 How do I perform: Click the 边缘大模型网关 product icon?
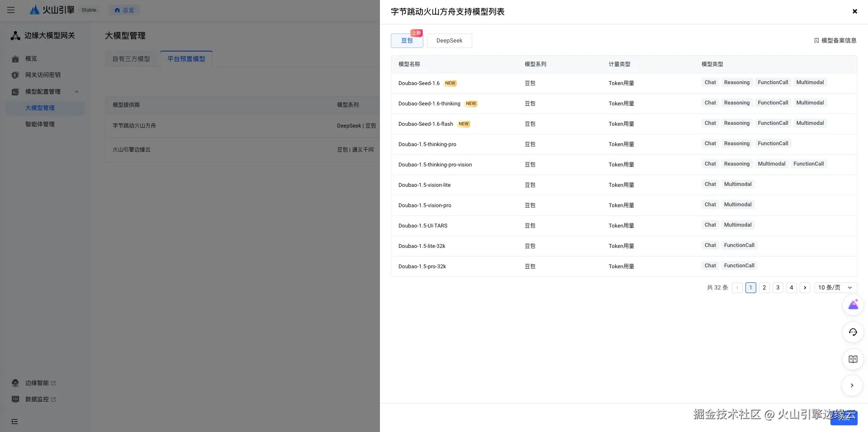[15, 36]
